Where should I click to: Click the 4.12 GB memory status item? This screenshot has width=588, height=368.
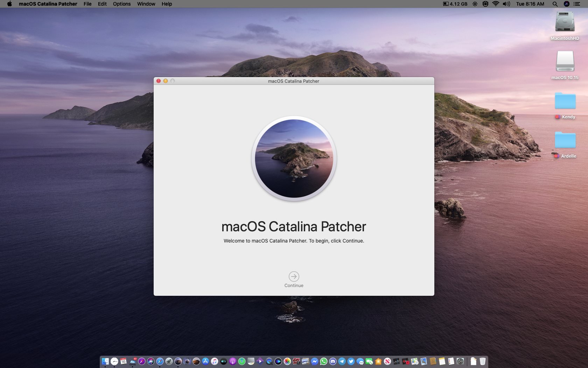(455, 4)
